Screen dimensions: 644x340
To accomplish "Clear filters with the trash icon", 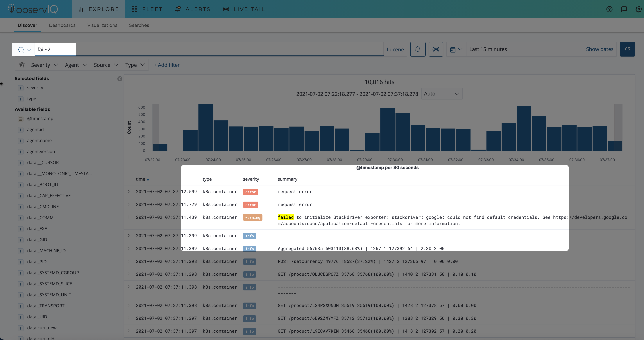I will [22, 65].
